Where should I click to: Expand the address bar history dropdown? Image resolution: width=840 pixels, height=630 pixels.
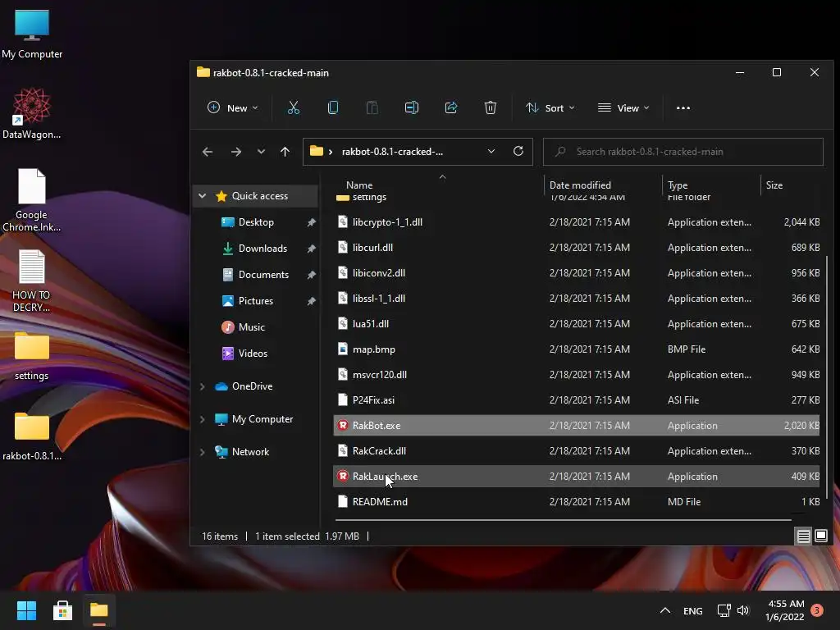coord(491,152)
